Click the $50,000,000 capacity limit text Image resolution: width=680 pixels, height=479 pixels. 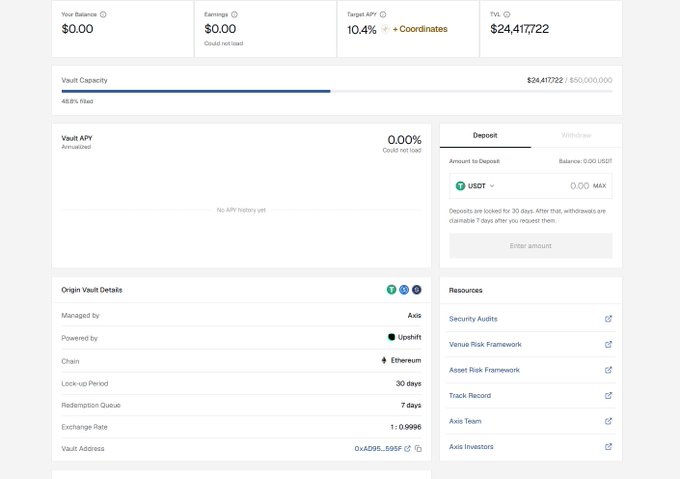pyautogui.click(x=591, y=80)
